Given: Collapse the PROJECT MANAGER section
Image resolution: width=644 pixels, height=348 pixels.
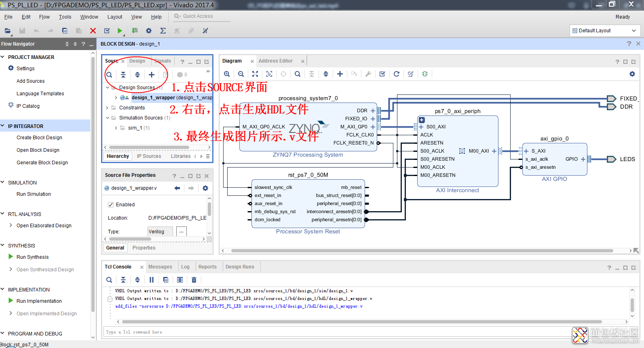Looking at the screenshot, I should (3, 57).
